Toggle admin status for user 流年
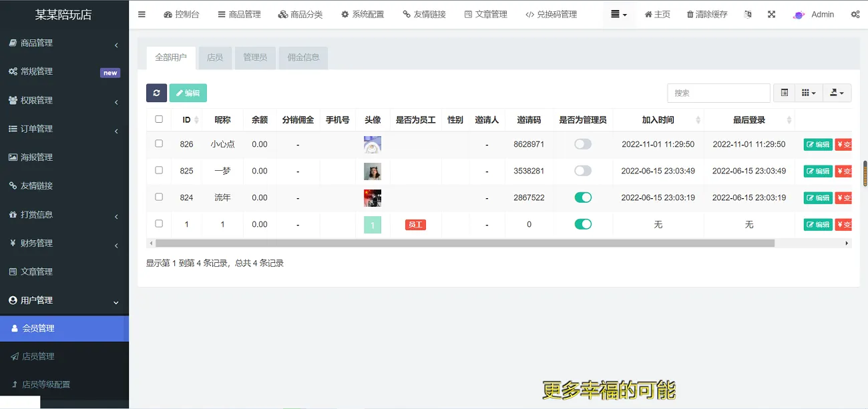 click(x=583, y=197)
